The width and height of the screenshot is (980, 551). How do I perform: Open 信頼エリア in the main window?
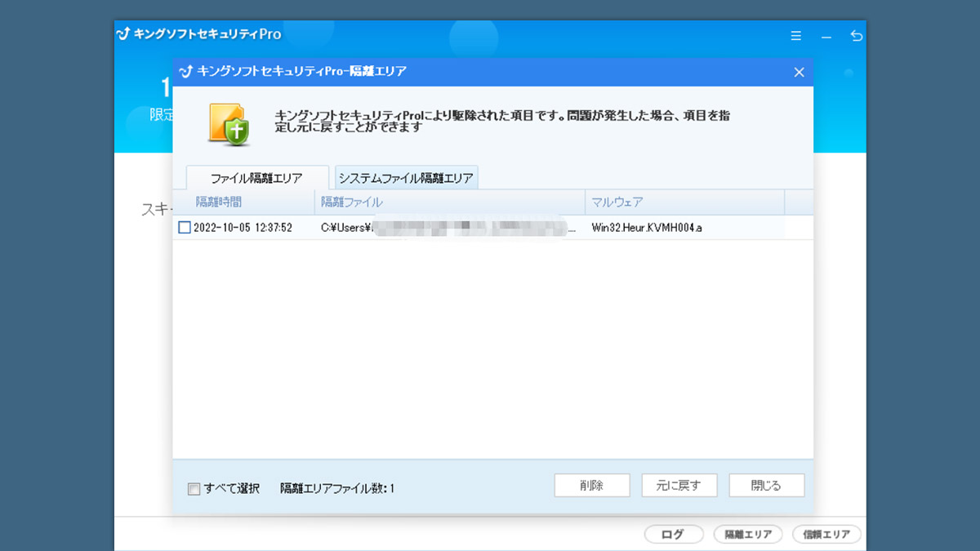pos(826,535)
